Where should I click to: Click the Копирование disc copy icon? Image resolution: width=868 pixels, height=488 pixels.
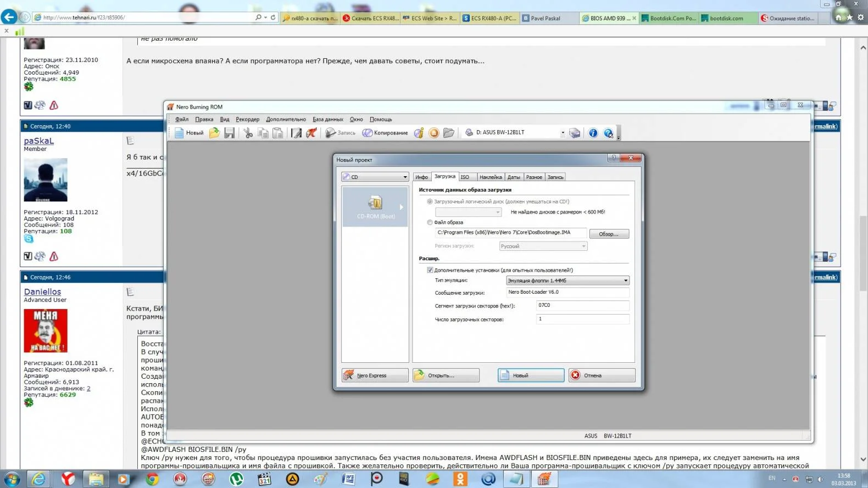[x=368, y=133]
